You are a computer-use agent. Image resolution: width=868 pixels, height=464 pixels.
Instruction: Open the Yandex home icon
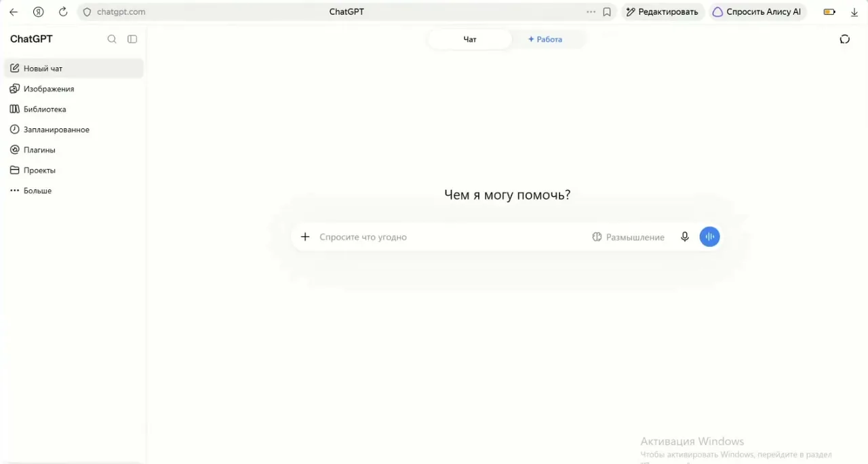point(39,12)
